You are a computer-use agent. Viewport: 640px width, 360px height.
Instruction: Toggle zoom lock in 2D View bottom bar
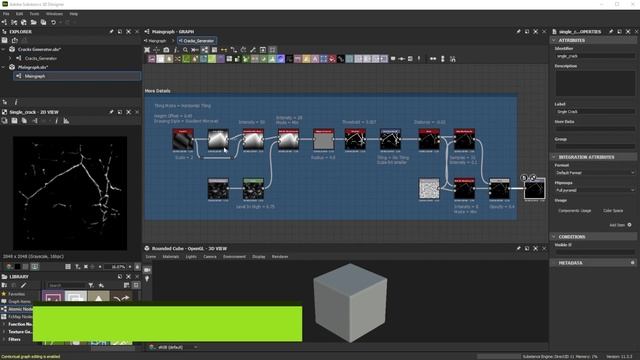pos(137,267)
